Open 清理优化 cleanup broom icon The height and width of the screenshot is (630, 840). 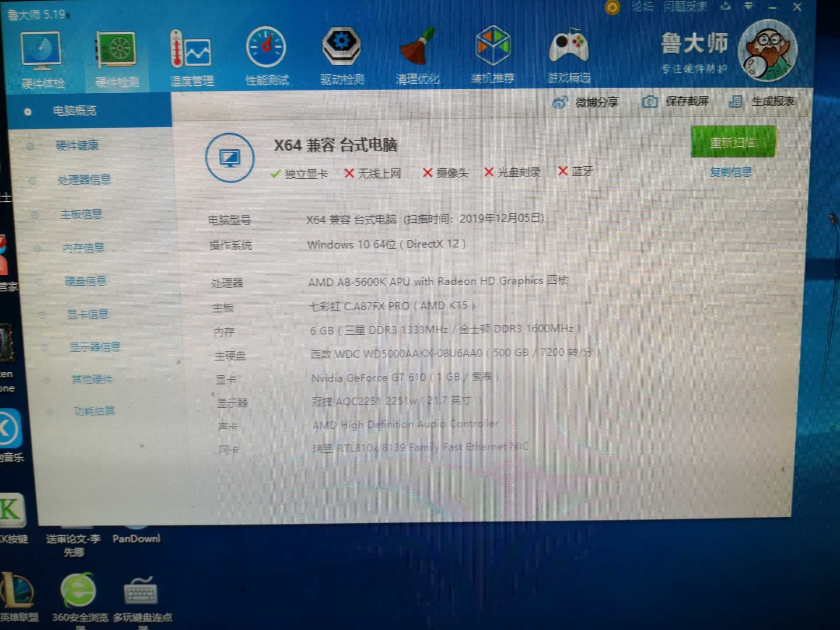(x=417, y=56)
